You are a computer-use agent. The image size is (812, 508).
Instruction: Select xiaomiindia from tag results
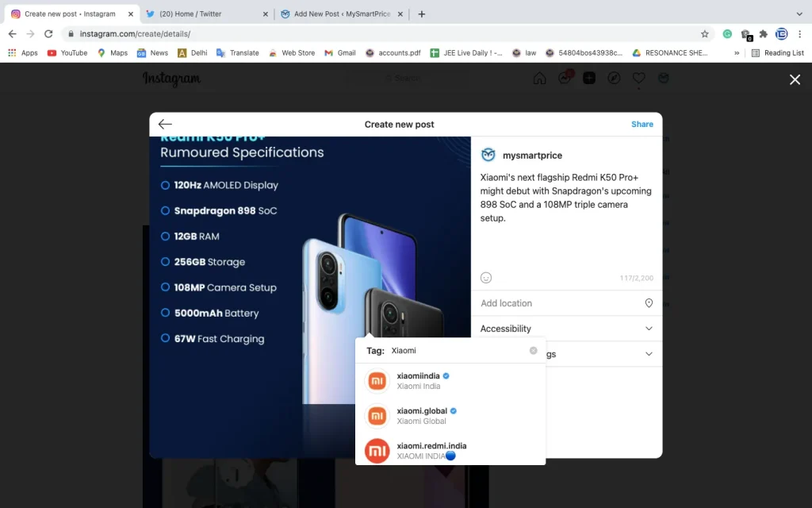(x=450, y=381)
